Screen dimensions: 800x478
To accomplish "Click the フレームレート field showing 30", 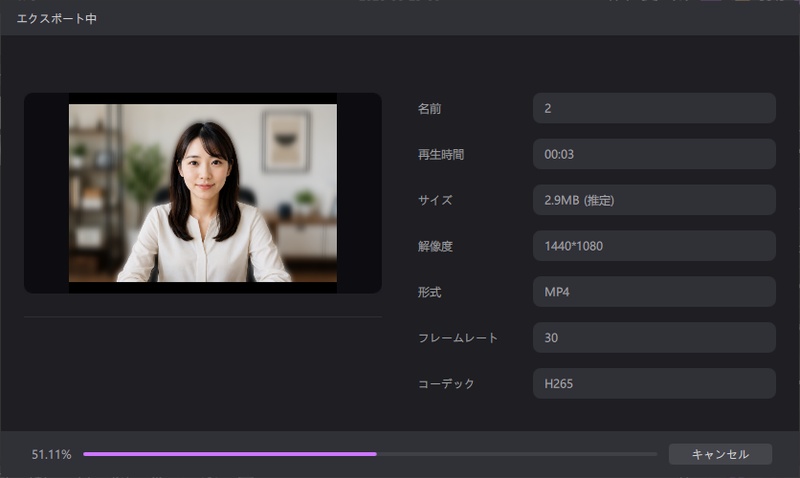I will point(654,338).
